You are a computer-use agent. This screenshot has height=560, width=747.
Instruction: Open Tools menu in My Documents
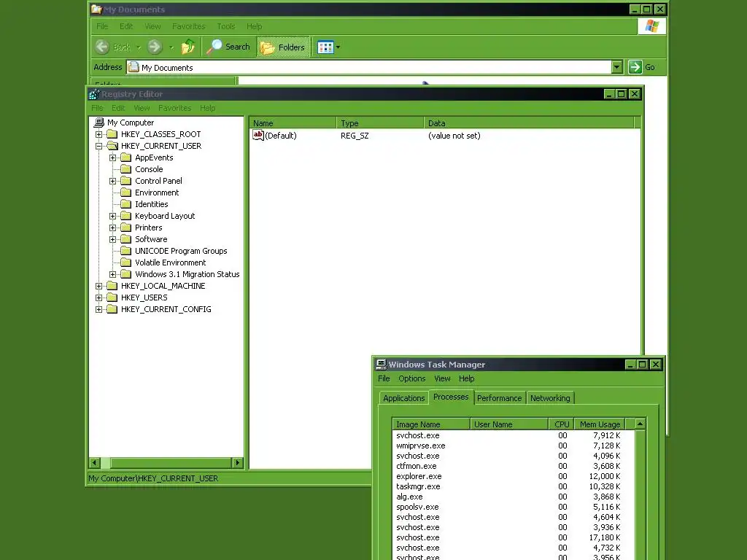click(x=226, y=26)
